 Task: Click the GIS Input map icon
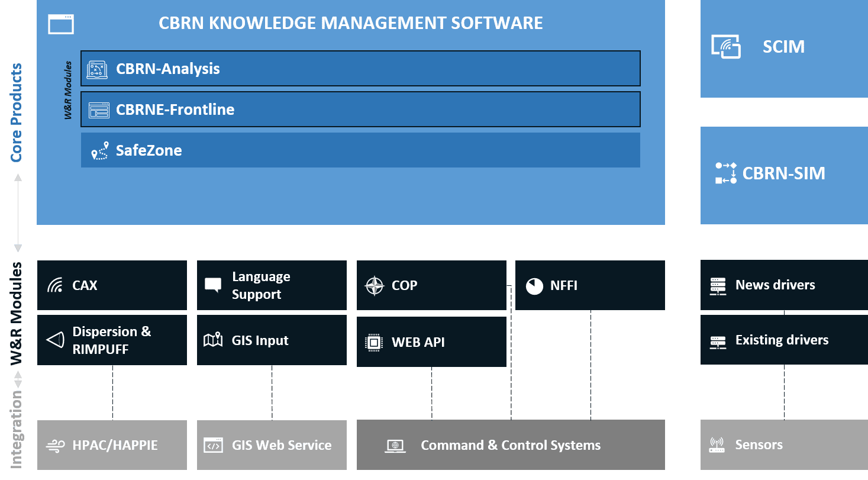tap(213, 340)
